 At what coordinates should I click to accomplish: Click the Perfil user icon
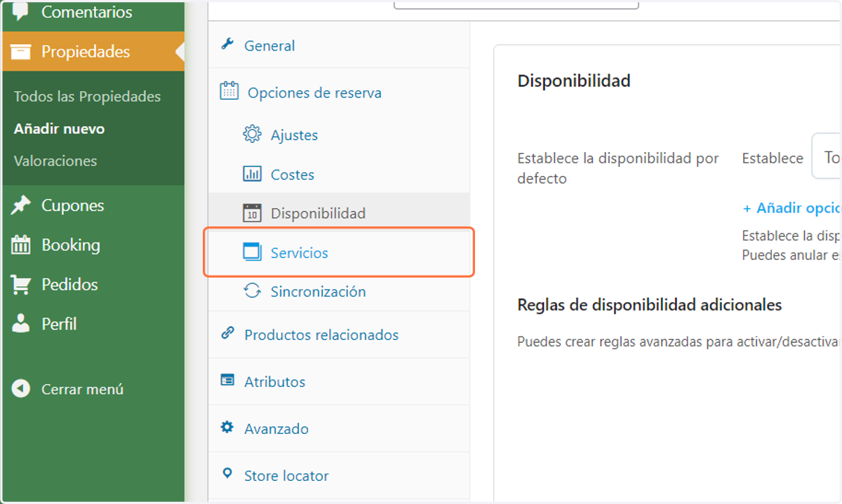(21, 323)
